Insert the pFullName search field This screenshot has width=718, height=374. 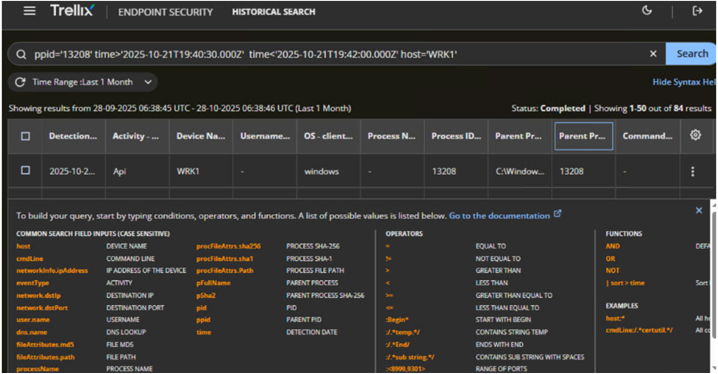click(x=213, y=283)
